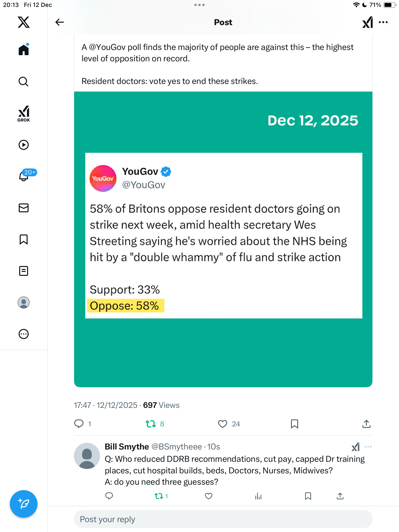Go back using the left arrow
Image resolution: width=399 pixels, height=532 pixels.
pos(59,22)
